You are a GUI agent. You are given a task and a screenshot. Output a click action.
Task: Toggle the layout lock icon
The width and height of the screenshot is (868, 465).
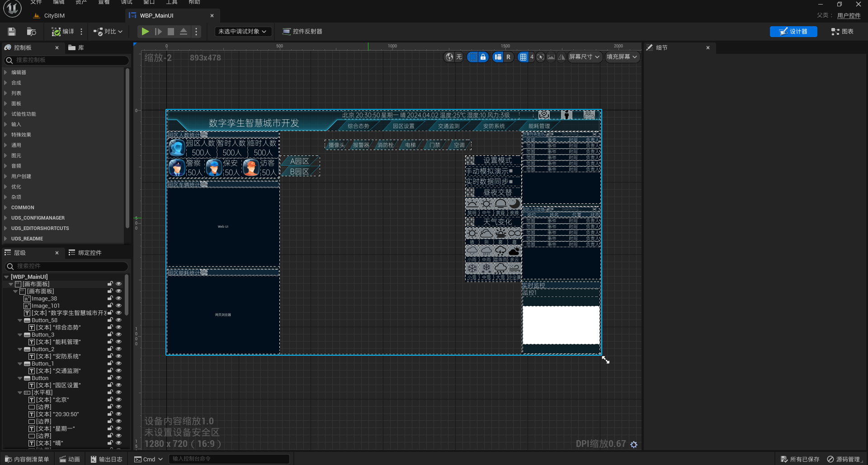pyautogui.click(x=483, y=57)
